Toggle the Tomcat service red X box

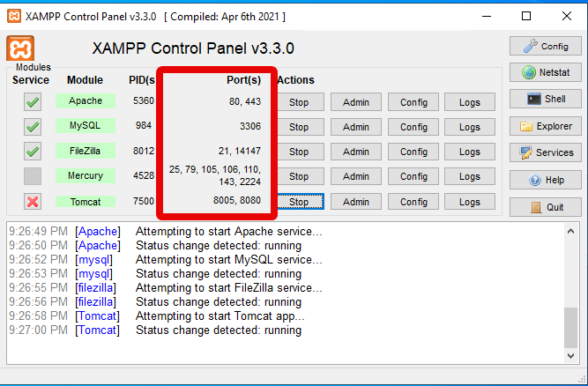33,202
